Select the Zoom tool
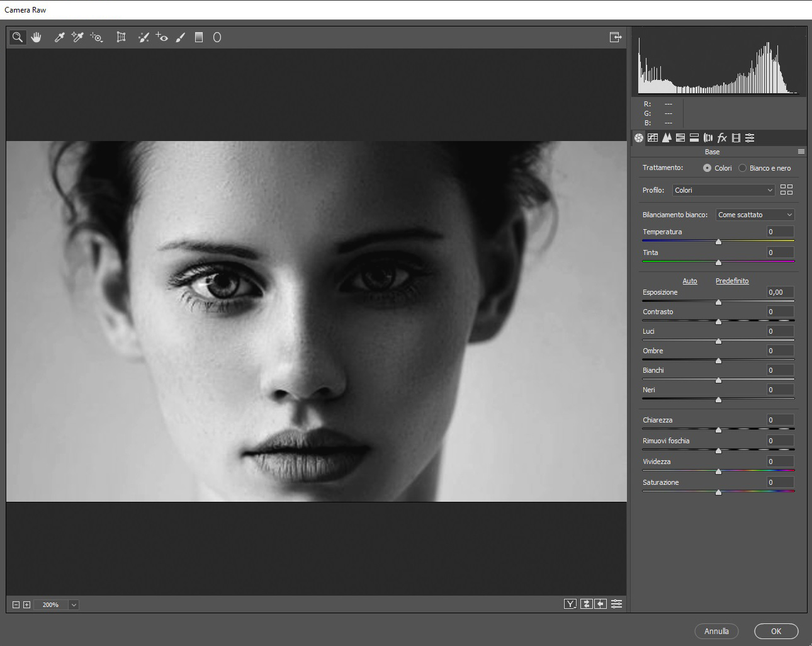 [x=18, y=37]
